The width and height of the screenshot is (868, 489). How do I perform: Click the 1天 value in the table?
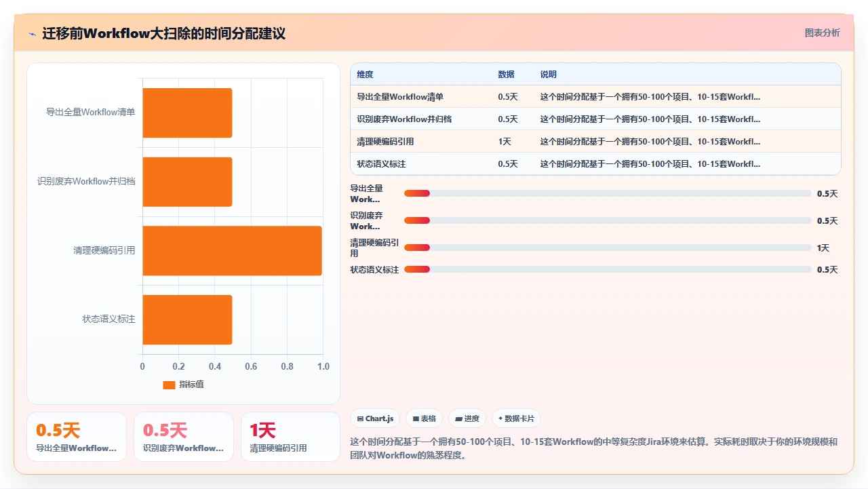pyautogui.click(x=505, y=142)
